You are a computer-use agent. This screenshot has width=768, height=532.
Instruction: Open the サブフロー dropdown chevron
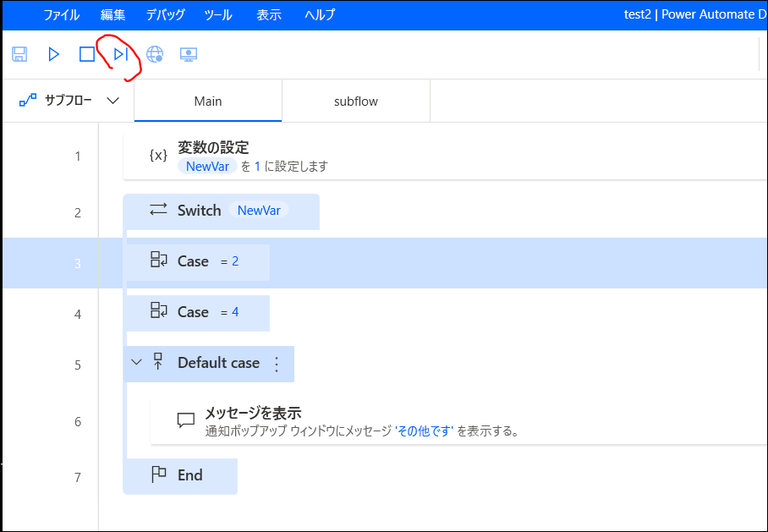tap(112, 100)
